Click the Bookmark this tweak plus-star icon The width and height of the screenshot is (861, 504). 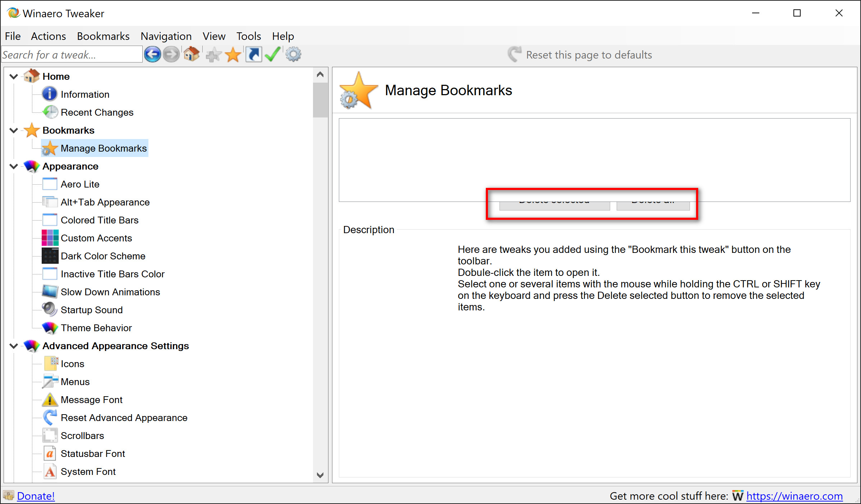pos(214,55)
